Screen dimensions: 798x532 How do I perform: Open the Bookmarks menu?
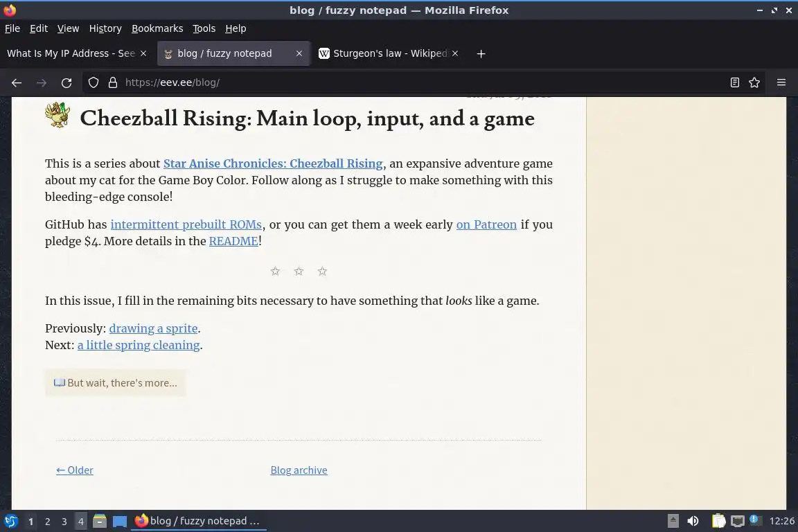pyautogui.click(x=157, y=28)
